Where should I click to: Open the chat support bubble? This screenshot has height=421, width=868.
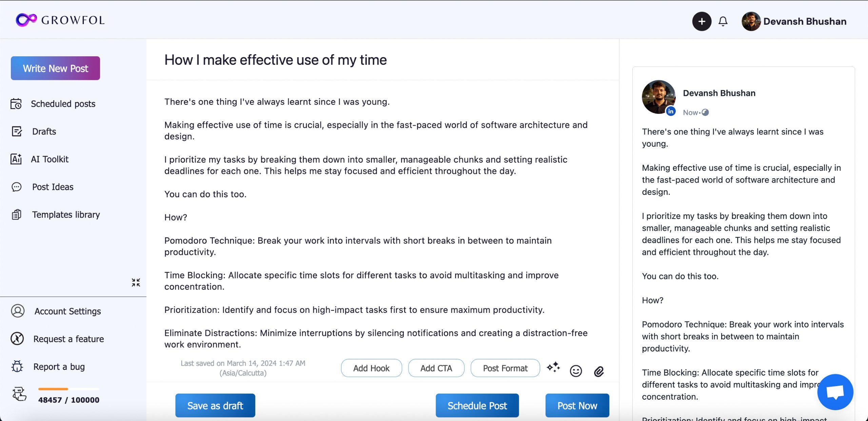click(x=835, y=392)
